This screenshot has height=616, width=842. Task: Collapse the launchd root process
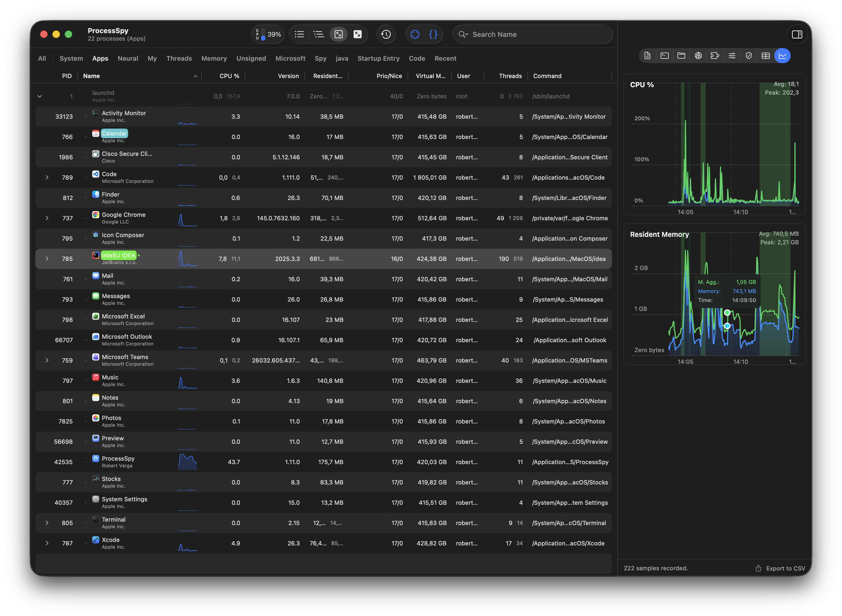[x=40, y=96]
